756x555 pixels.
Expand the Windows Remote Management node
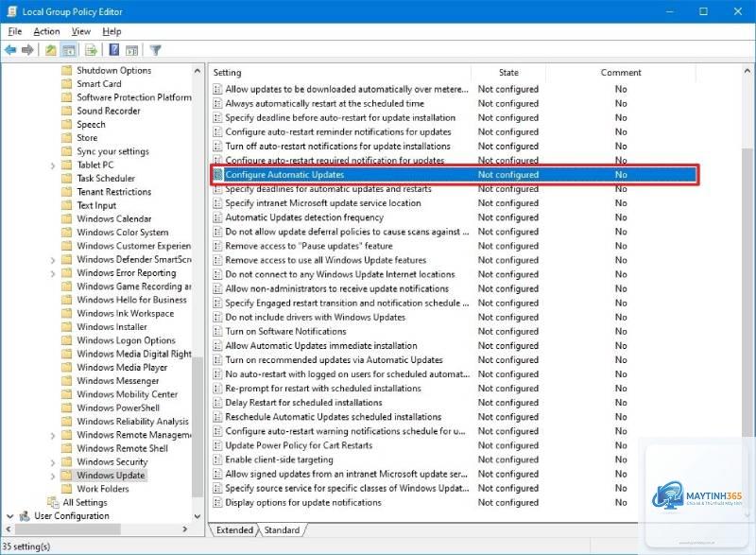(53, 436)
